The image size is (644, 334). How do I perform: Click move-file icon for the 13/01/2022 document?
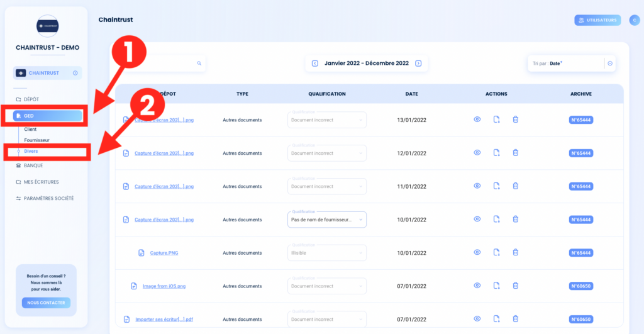click(x=496, y=120)
